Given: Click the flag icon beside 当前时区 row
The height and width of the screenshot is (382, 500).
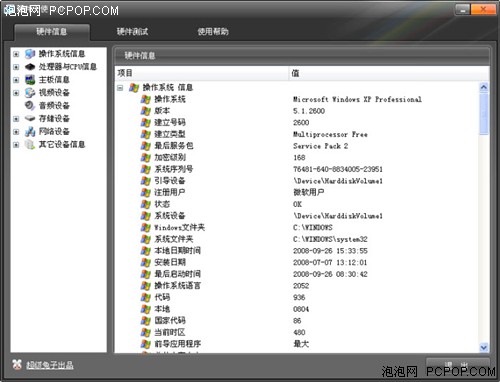Looking at the screenshot, I should click(x=146, y=332).
